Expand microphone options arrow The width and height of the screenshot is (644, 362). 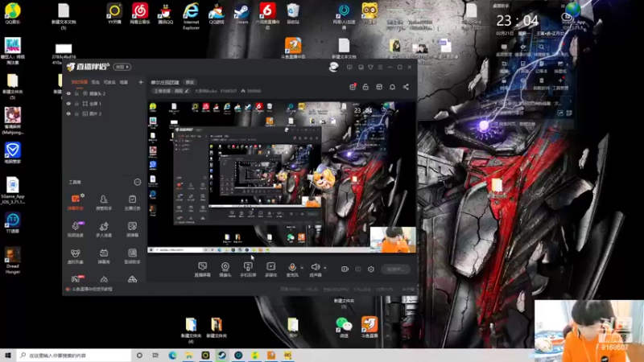coord(302,268)
